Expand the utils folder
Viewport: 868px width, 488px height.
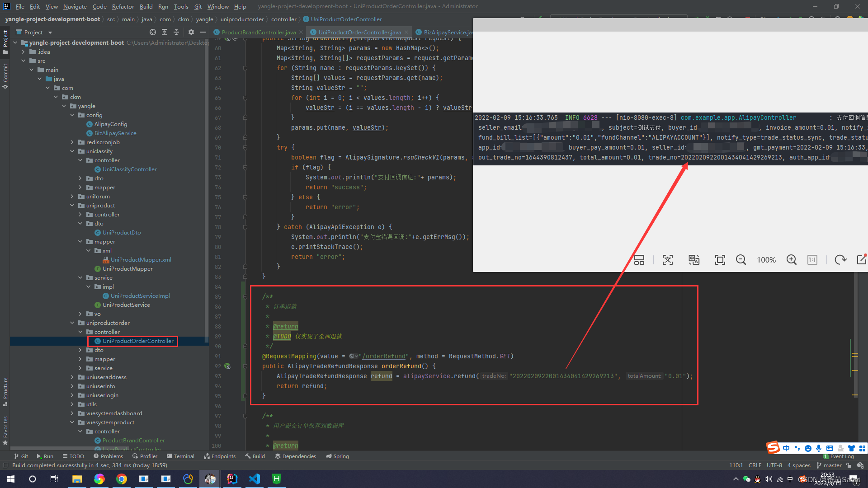(72, 404)
